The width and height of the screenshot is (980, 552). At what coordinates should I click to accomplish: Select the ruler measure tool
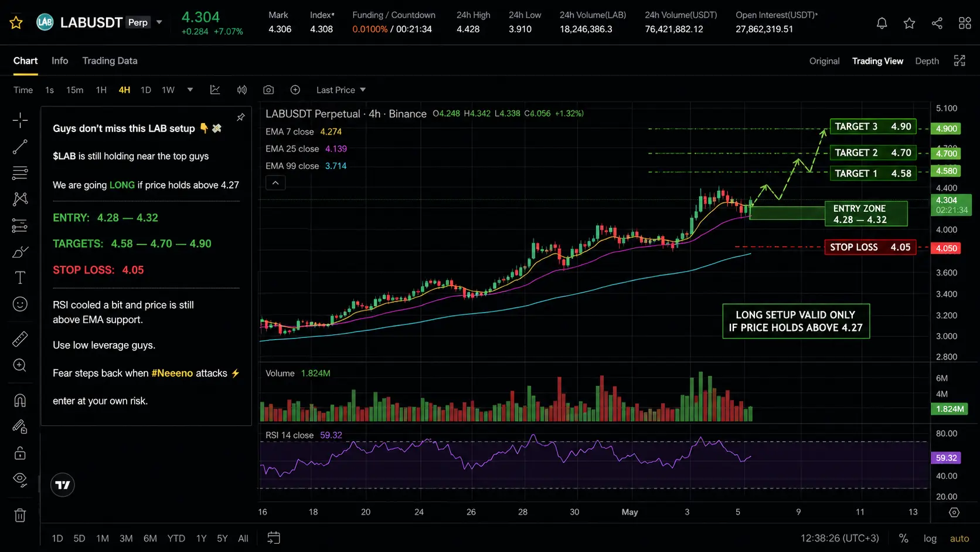20,339
